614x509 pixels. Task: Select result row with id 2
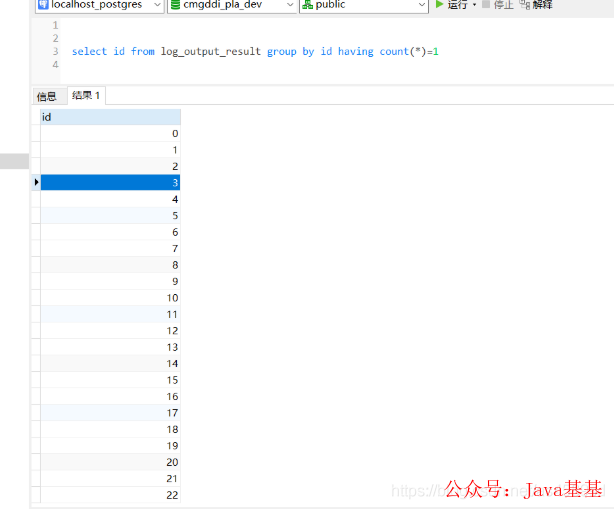tap(110, 166)
